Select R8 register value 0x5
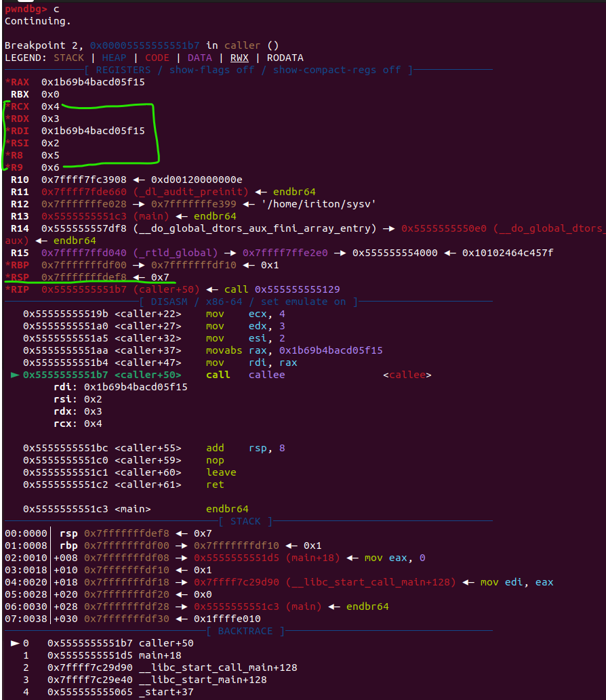 50,155
